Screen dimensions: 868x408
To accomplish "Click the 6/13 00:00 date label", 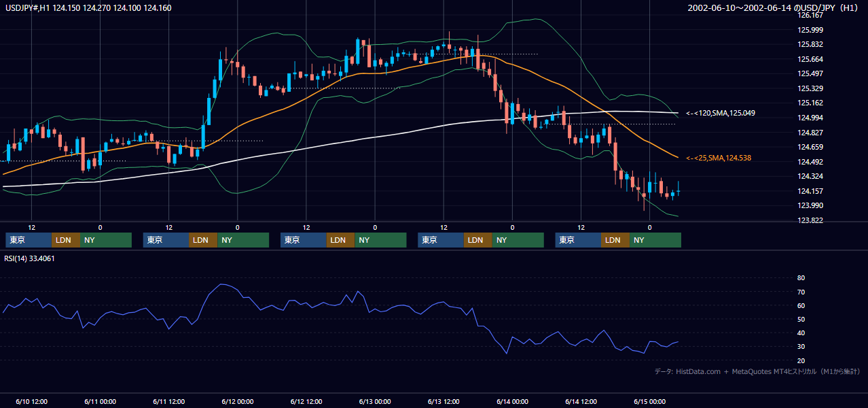I will pos(375,401).
